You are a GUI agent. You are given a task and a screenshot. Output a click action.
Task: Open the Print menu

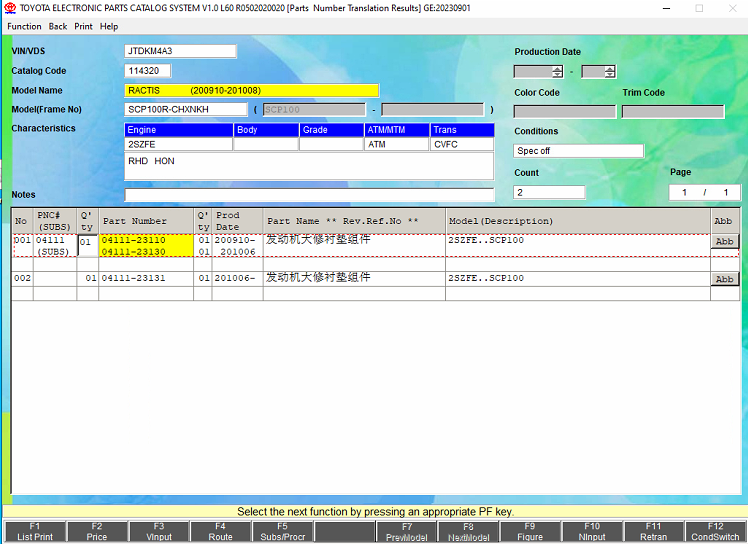(x=83, y=26)
